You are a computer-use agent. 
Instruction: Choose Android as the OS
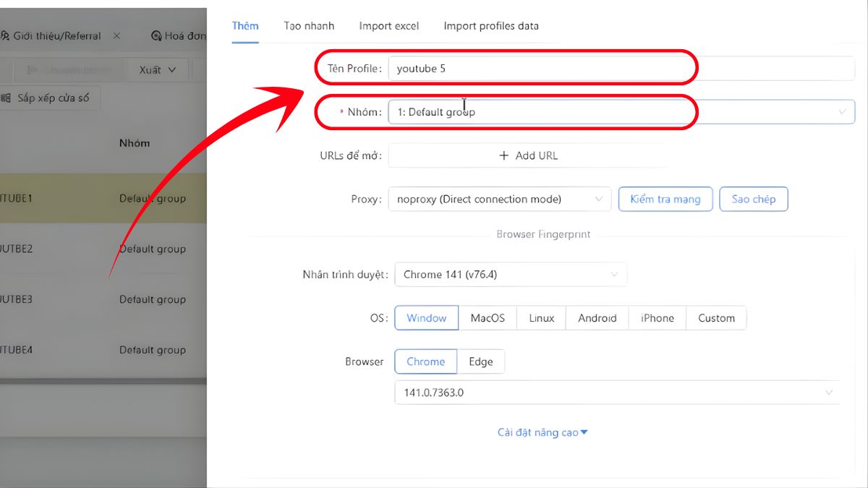(x=597, y=318)
